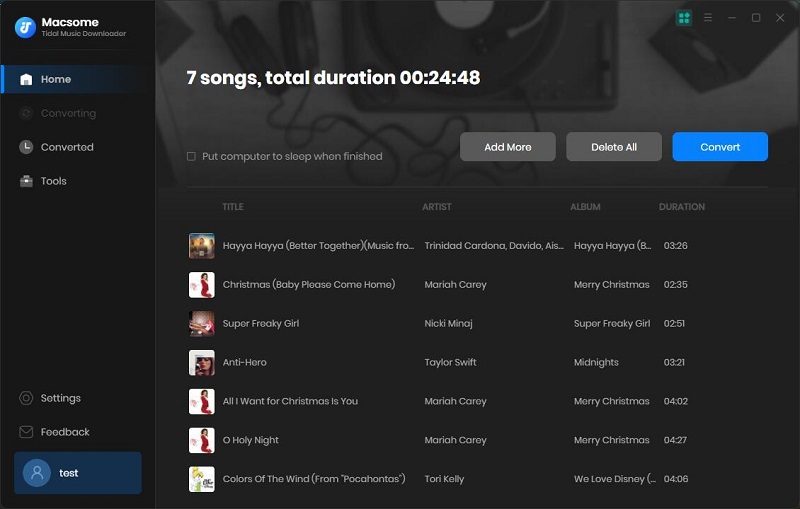Click the Settings gear icon
This screenshot has height=509, width=800.
tap(26, 398)
